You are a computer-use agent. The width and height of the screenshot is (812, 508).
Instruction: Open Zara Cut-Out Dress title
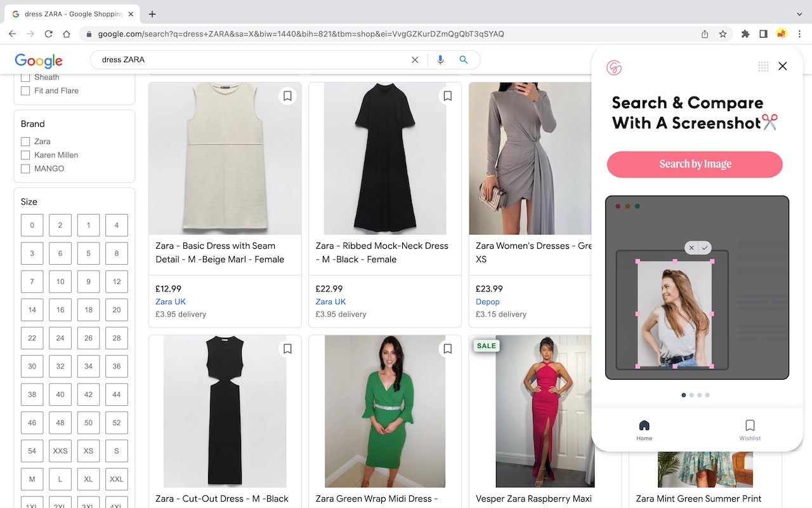click(222, 499)
